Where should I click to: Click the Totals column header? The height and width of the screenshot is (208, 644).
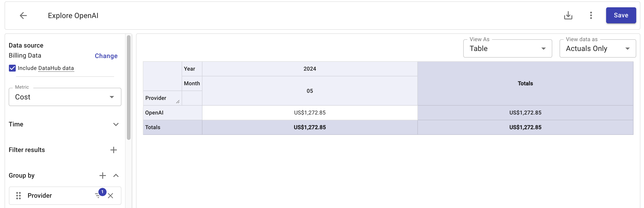point(525,83)
